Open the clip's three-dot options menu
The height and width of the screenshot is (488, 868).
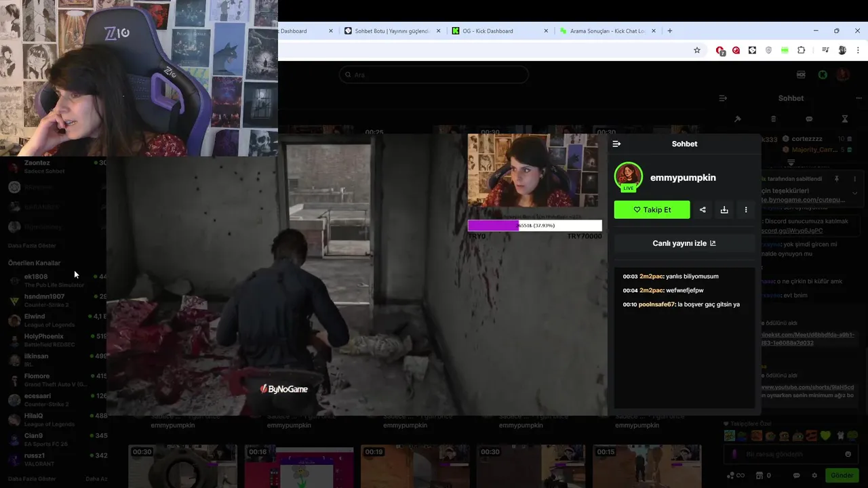[x=746, y=210]
